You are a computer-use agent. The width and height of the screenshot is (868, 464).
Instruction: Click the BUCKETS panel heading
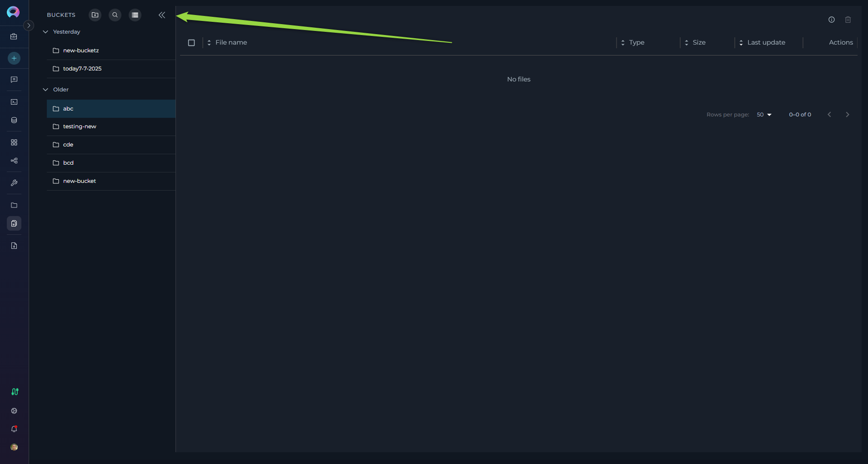tap(61, 15)
